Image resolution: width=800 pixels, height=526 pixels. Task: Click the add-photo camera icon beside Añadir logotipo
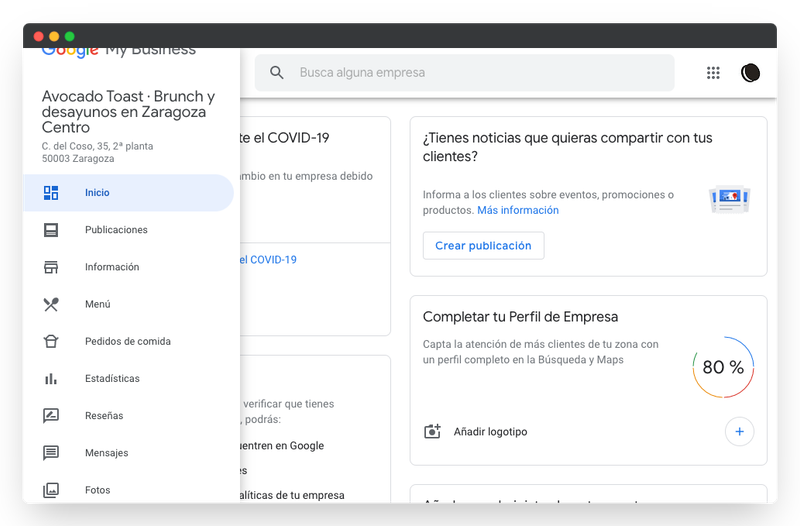pyautogui.click(x=432, y=432)
